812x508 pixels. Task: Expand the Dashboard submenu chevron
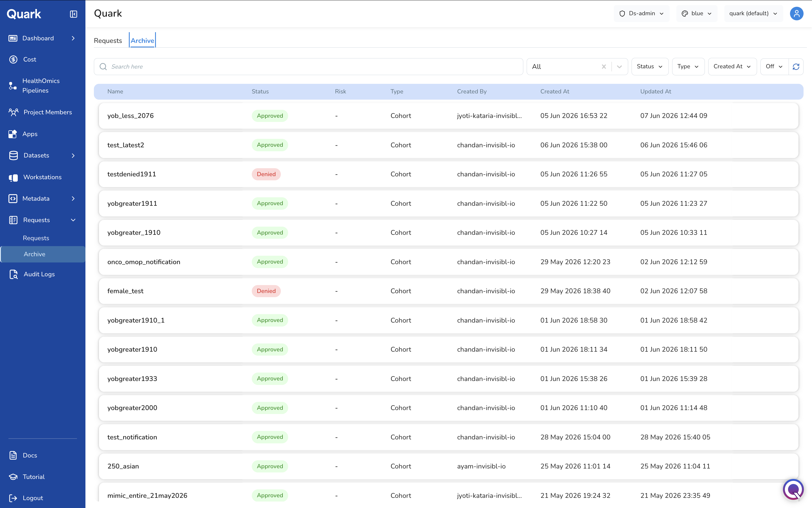[x=73, y=38]
